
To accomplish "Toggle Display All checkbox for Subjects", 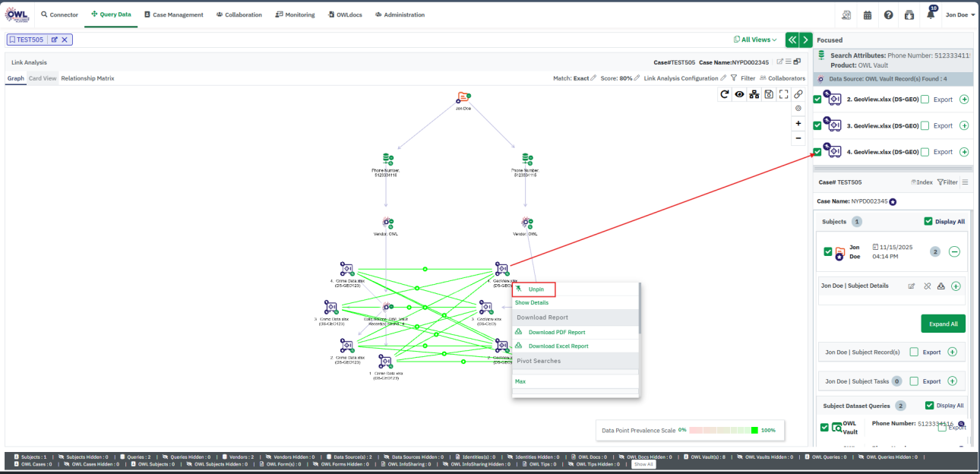I will point(928,222).
